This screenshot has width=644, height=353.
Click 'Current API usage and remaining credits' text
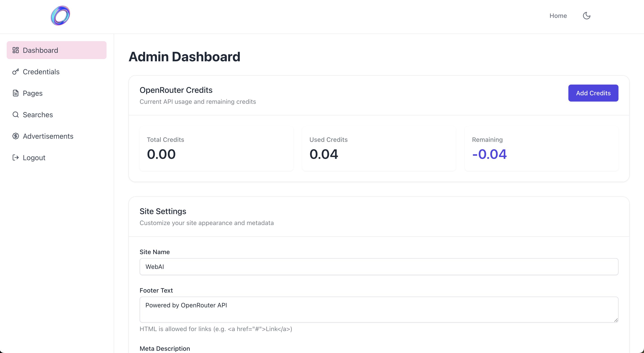[x=198, y=102]
